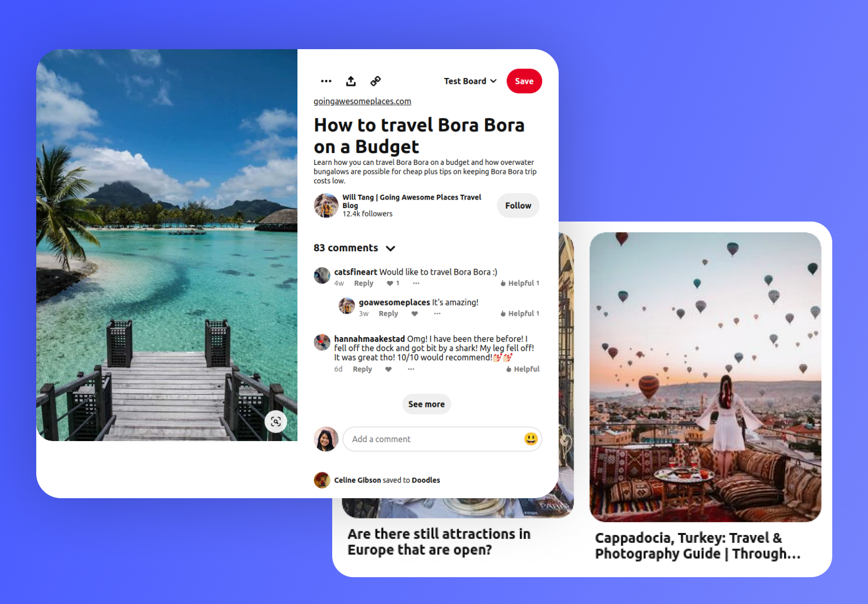This screenshot has width=868, height=604.
Task: Save the pin to Test Board
Action: click(524, 81)
